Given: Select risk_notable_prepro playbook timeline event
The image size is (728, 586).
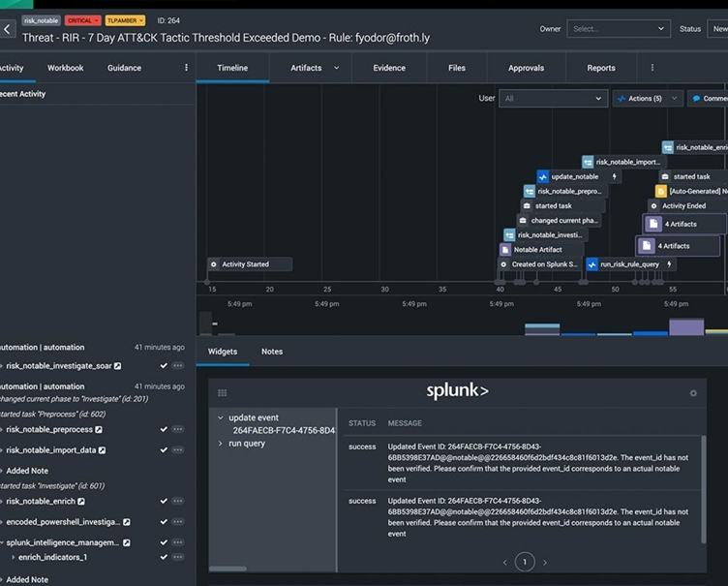Looking at the screenshot, I should tap(565, 192).
